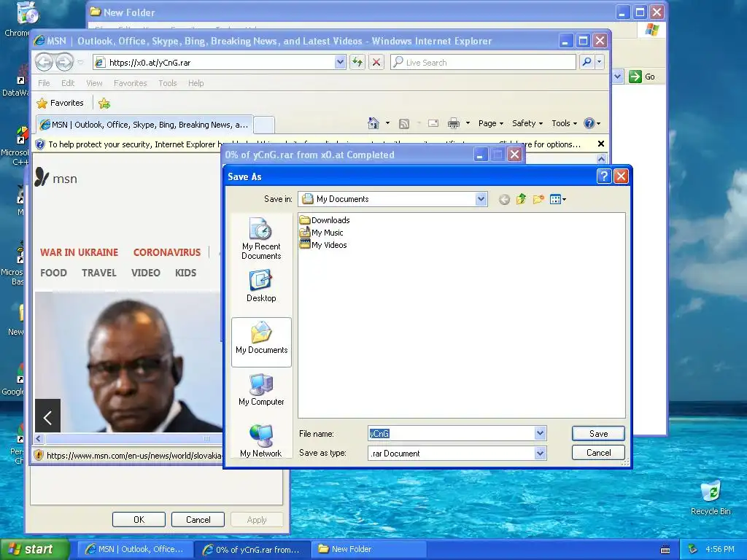Click Cancel in the background properties dialog
Viewport: 747px width, 560px height.
(x=198, y=519)
